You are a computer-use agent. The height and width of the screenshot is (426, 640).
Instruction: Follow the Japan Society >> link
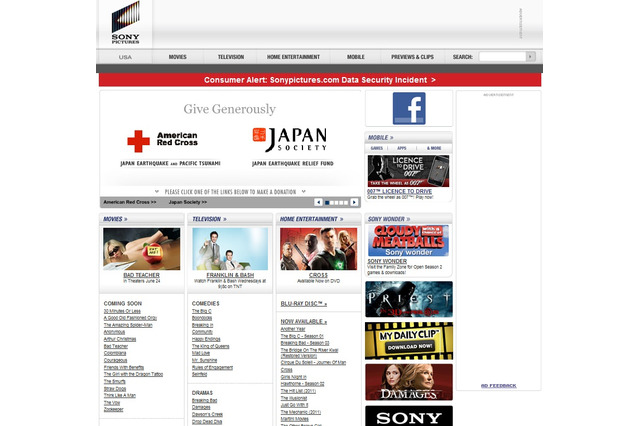188,202
